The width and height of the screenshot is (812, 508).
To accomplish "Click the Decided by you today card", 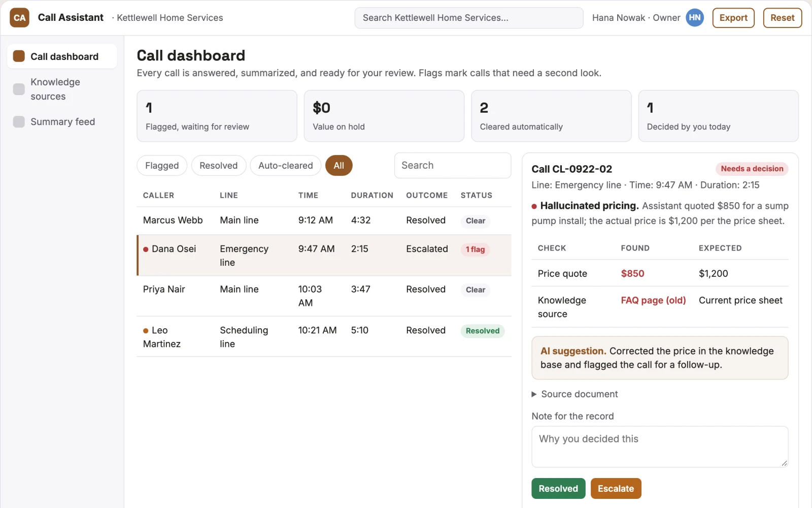I will coord(718,116).
